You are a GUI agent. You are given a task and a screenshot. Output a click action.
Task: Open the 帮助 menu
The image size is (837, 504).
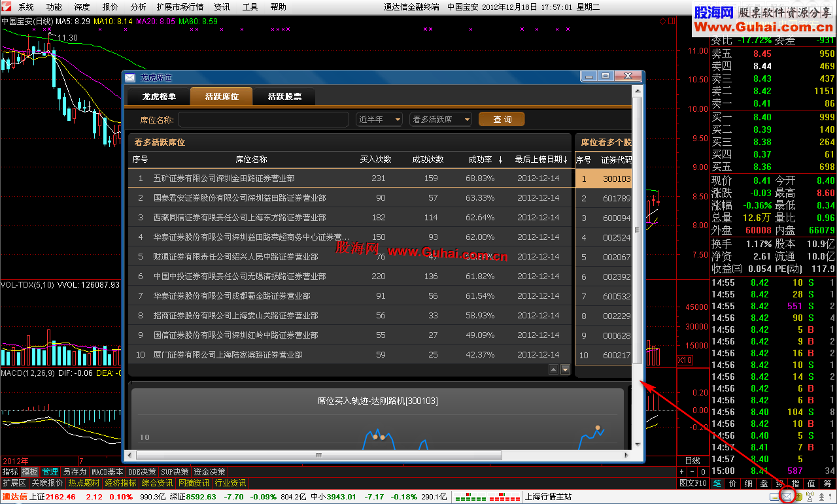pyautogui.click(x=279, y=7)
